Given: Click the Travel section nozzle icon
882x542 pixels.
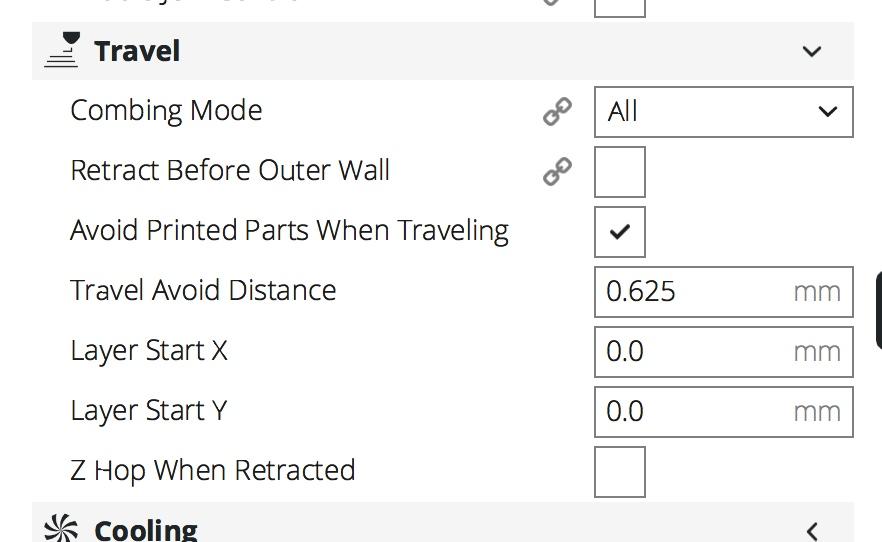Looking at the screenshot, I should coord(62,50).
